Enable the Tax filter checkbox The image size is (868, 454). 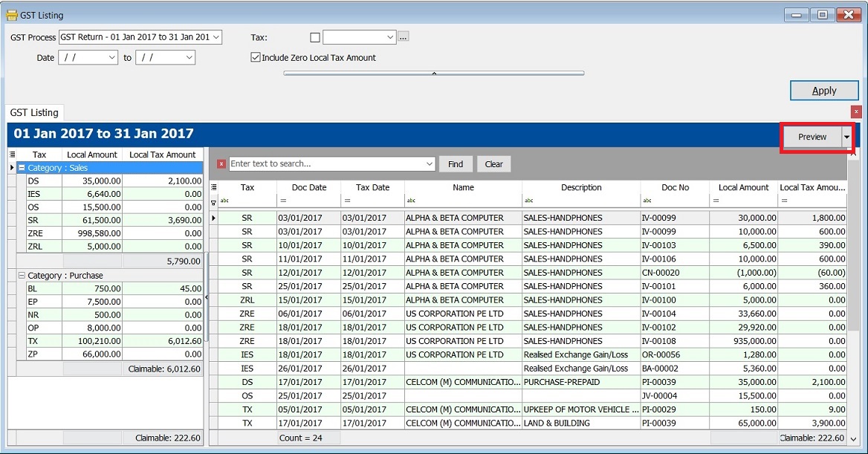pyautogui.click(x=314, y=36)
